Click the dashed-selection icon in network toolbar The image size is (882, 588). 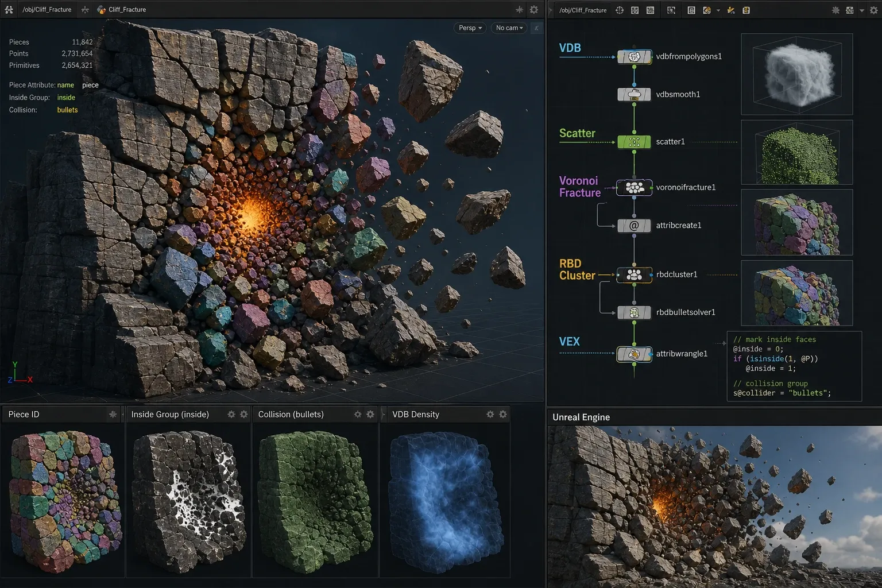[x=671, y=10]
